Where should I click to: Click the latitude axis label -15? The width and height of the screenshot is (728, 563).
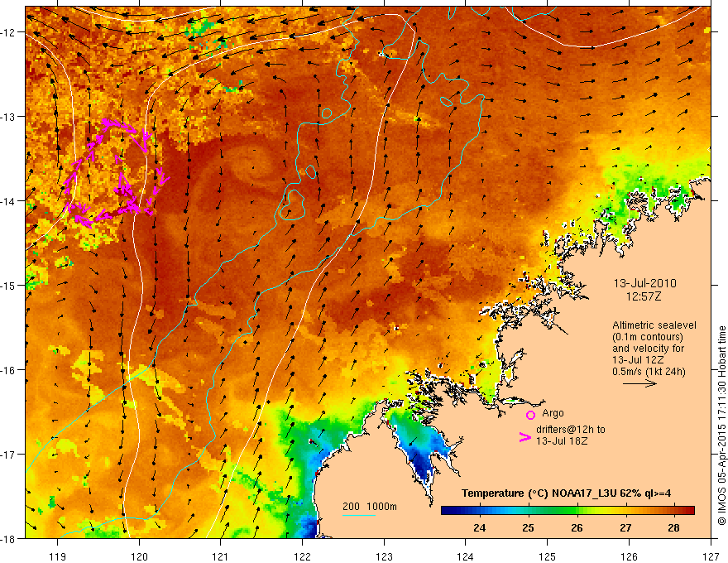(x=7, y=285)
